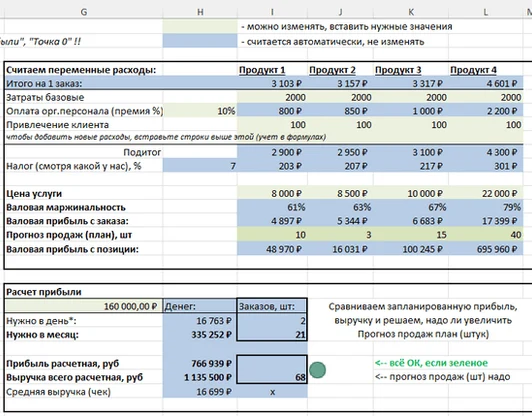Select the 'Продукт 4' header cell
Screen dimensions: 532x416
[x=486, y=70]
